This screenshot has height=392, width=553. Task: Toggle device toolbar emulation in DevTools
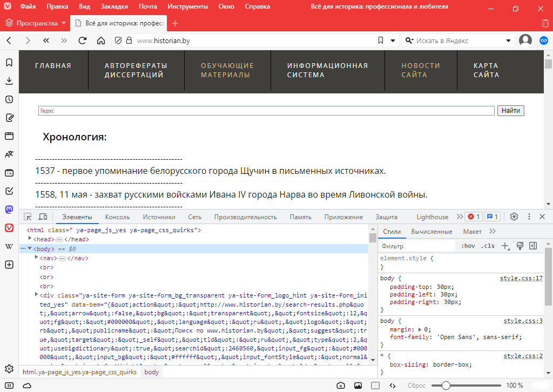(43, 217)
